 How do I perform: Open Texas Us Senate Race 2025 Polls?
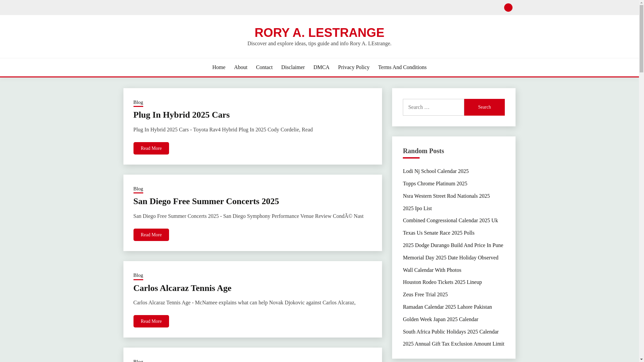point(438,233)
